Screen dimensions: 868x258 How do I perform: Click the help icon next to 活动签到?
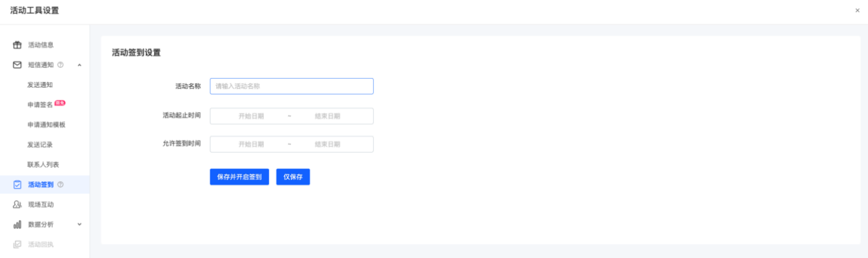coord(60,184)
